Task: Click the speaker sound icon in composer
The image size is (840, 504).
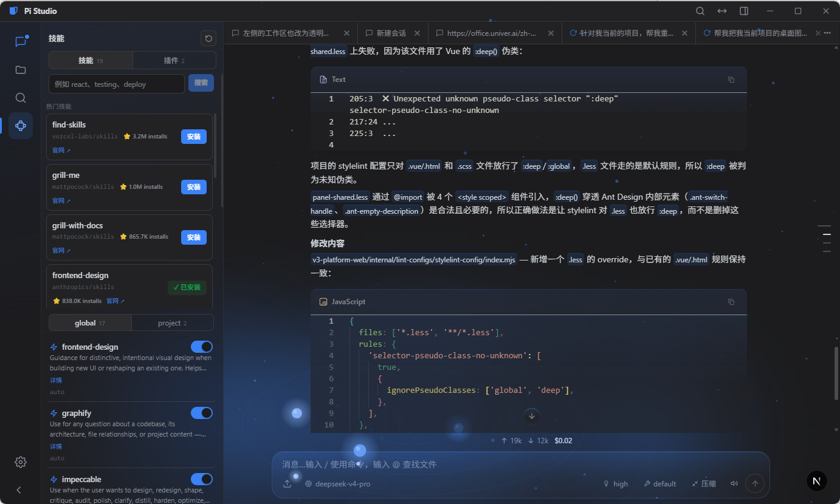Action: point(734,484)
